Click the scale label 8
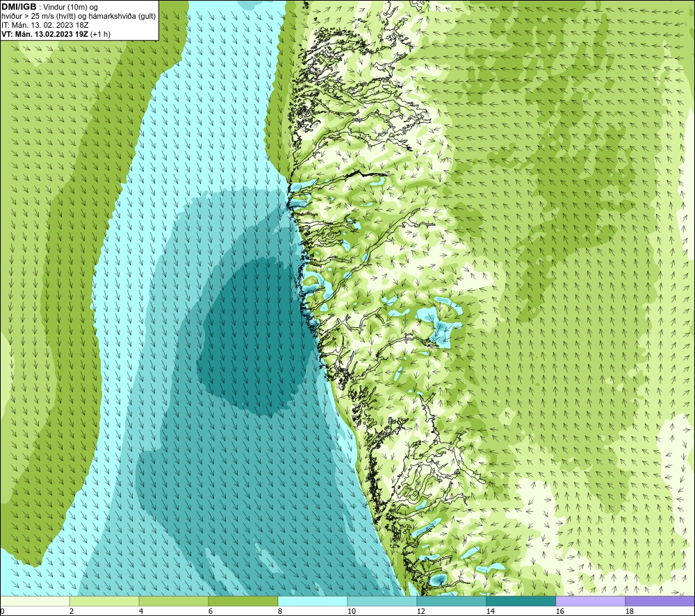The image size is (695, 616). 280,611
